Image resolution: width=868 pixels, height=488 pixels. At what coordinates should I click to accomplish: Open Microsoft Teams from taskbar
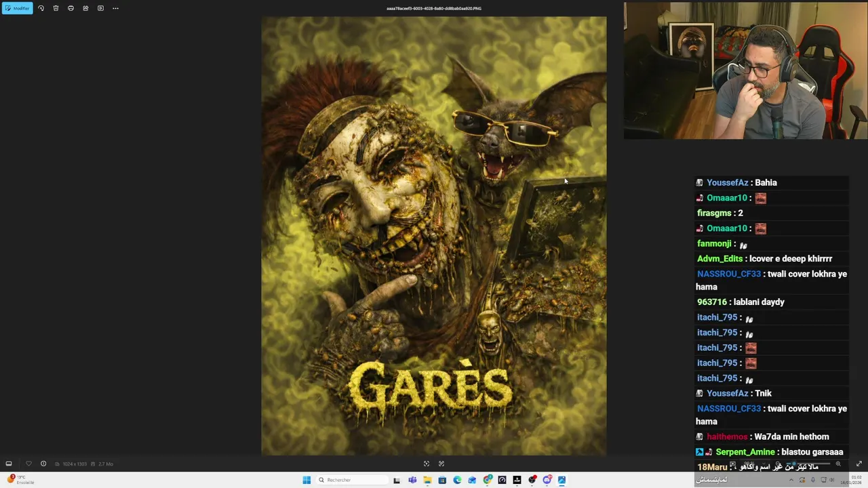(412, 480)
